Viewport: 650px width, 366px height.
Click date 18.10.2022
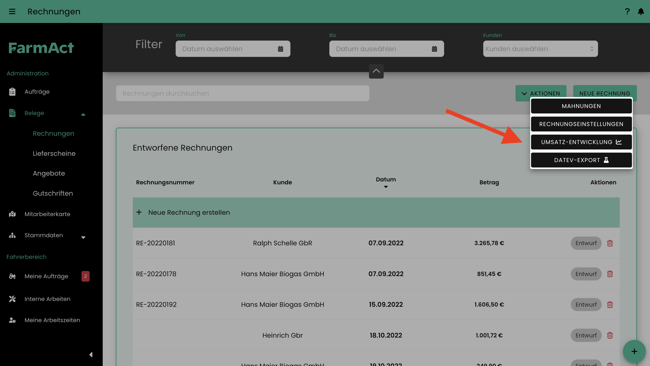tap(386, 335)
